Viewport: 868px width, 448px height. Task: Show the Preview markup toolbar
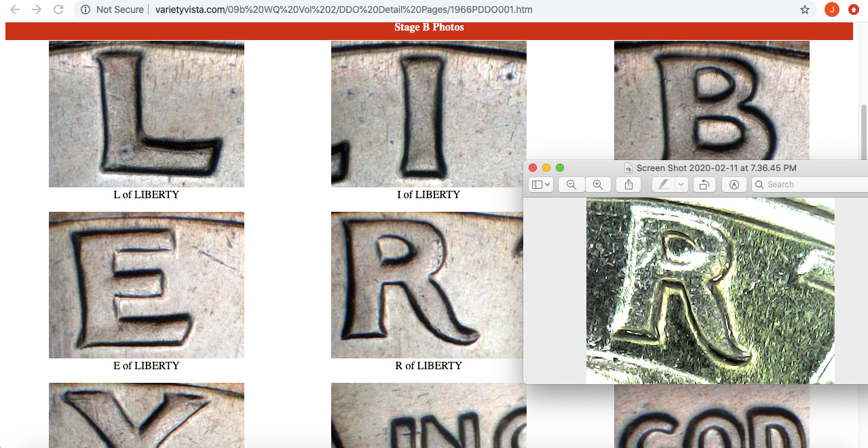(x=734, y=185)
